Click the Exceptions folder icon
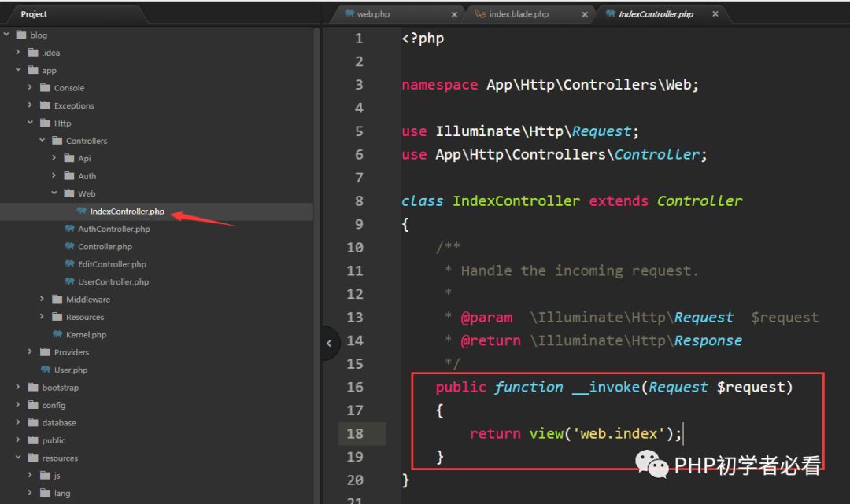Image resolution: width=850 pixels, height=504 pixels. (45, 105)
